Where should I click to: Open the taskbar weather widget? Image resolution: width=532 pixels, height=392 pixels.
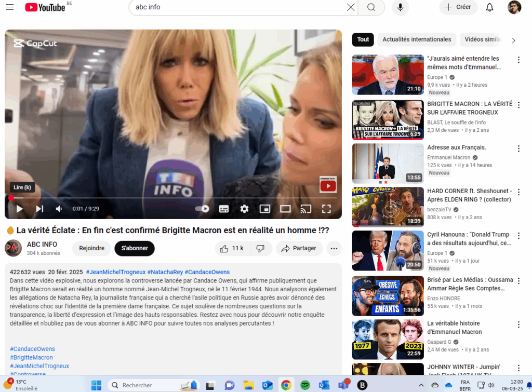click(21, 385)
